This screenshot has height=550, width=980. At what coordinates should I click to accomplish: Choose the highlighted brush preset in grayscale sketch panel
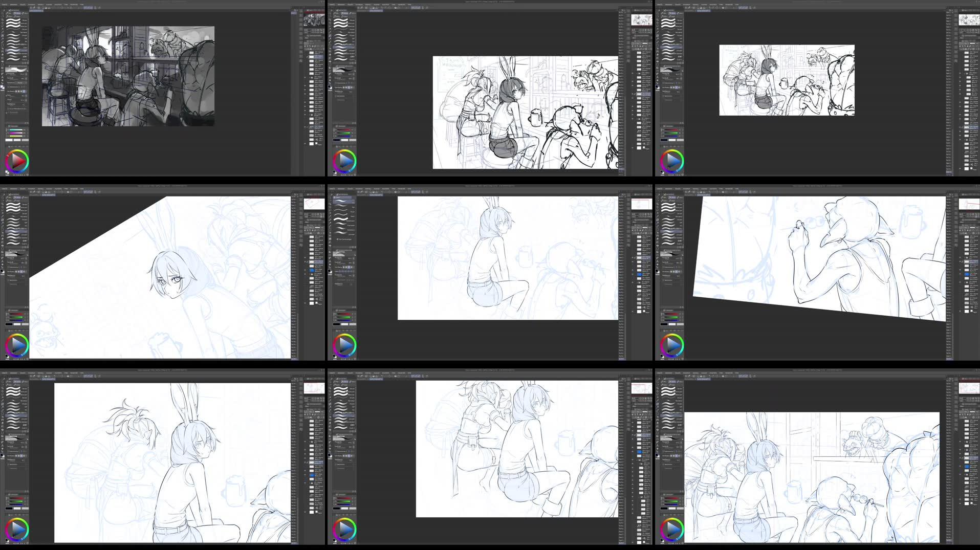[x=16, y=50]
